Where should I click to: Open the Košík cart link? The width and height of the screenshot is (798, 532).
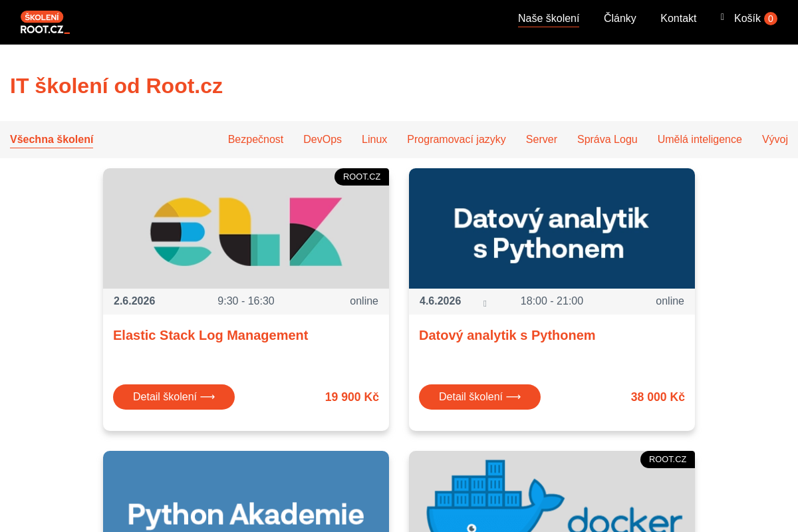747,19
